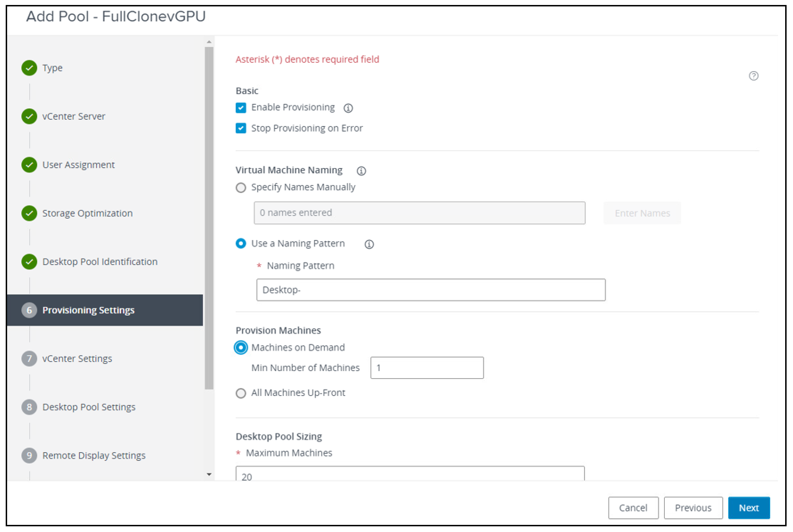
Task: Click the Naming Pattern input field
Action: click(430, 290)
